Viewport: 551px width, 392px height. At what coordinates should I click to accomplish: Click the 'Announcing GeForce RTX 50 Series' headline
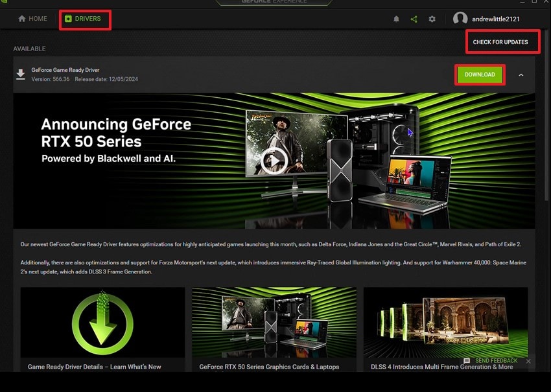click(x=116, y=133)
